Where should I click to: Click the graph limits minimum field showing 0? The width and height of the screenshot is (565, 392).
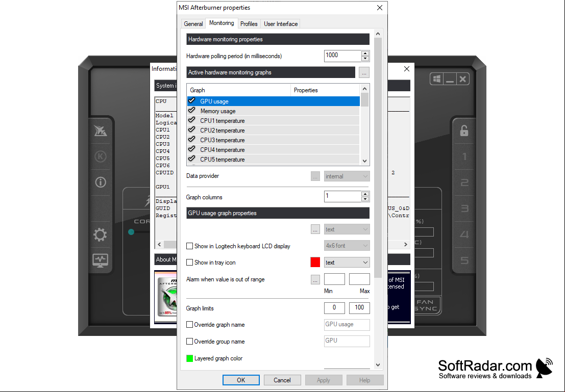click(334, 308)
